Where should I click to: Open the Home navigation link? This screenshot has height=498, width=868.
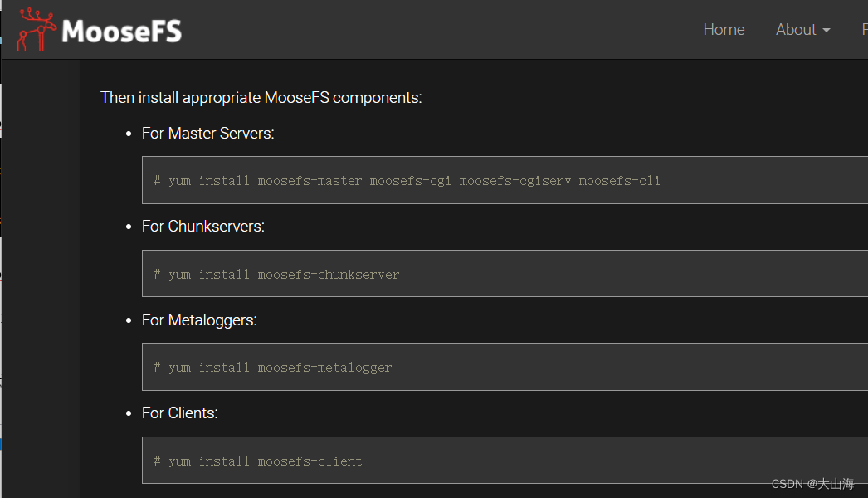coord(724,30)
